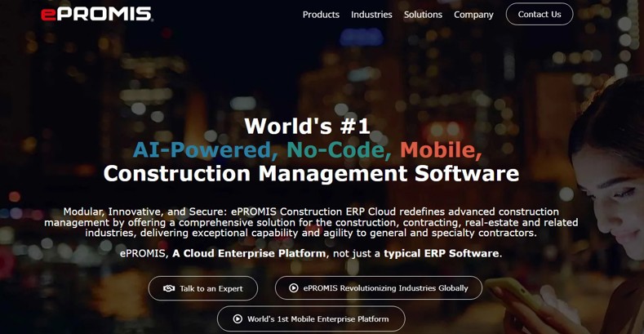Click the Talk to an Expert button
Viewport: 644px width, 334px height.
coord(203,288)
